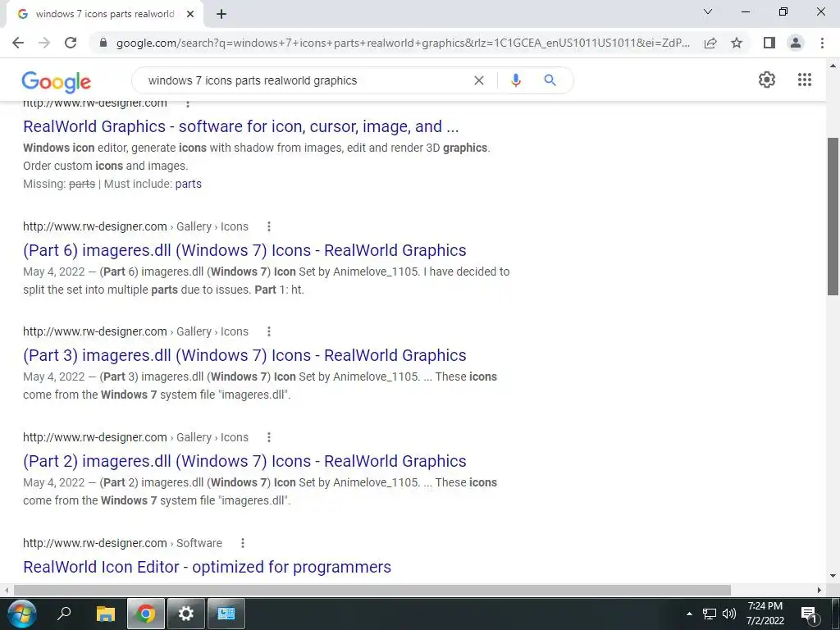Click the 'parts' Must include link

[188, 184]
